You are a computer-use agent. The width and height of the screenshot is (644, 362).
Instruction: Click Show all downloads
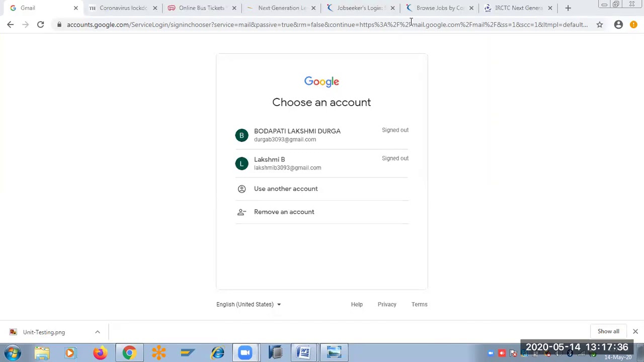point(608,331)
